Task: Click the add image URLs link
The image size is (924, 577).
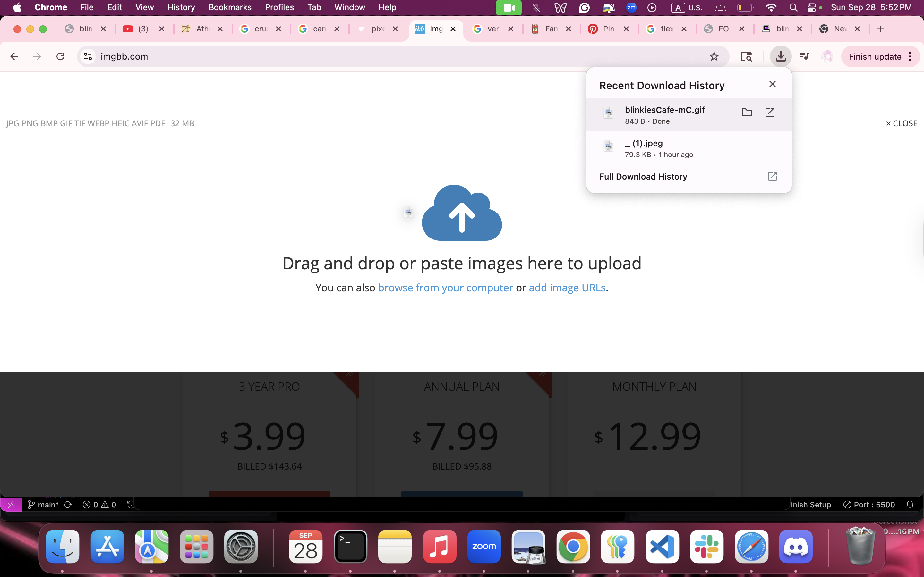Action: coord(567,287)
